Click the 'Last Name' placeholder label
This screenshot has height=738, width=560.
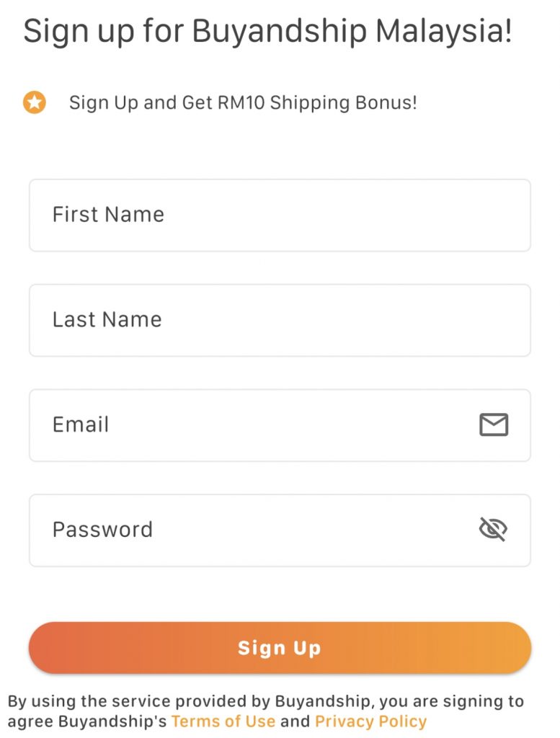(107, 319)
